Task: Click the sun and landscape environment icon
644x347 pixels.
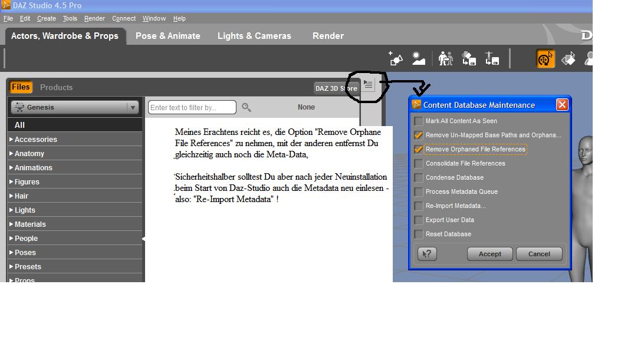Action: (419, 59)
